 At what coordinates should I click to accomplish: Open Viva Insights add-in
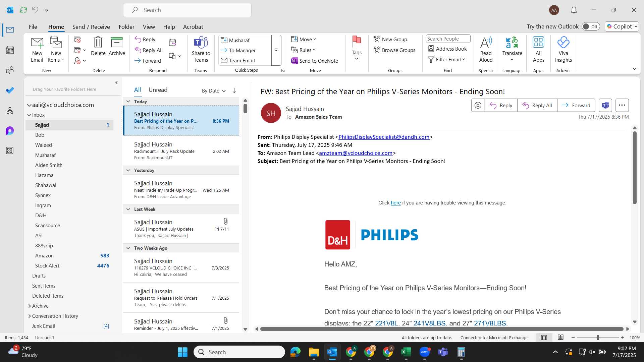(563, 49)
